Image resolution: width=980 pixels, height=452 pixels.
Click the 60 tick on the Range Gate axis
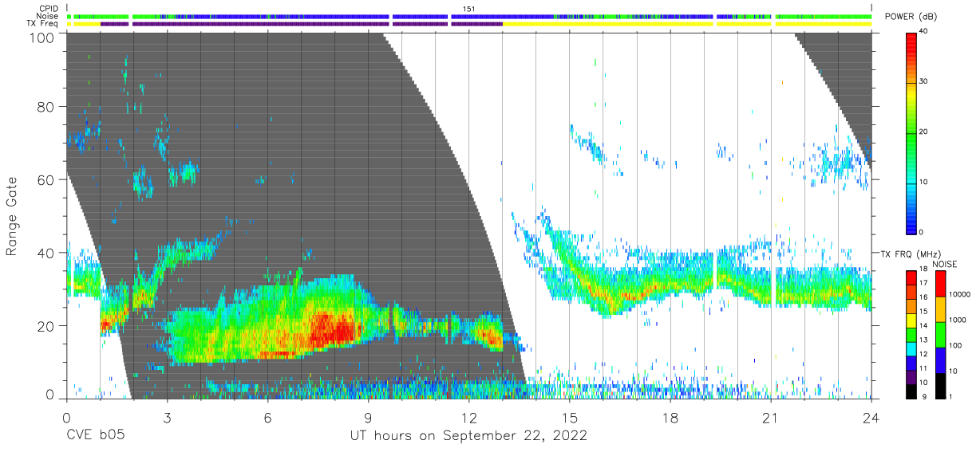46,180
